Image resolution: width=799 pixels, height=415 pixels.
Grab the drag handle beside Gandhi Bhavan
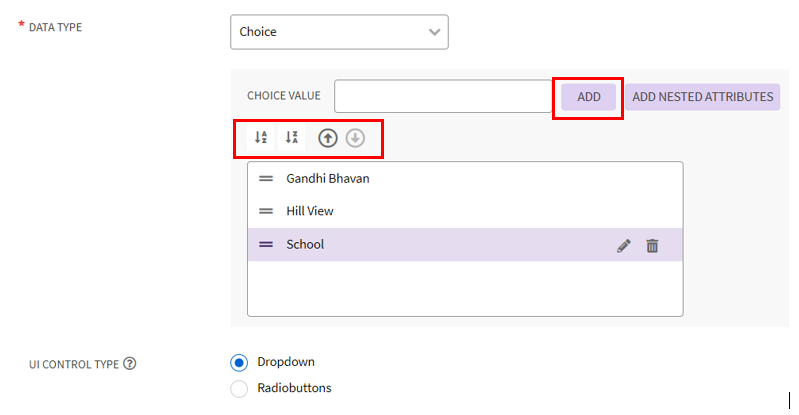pyautogui.click(x=266, y=179)
